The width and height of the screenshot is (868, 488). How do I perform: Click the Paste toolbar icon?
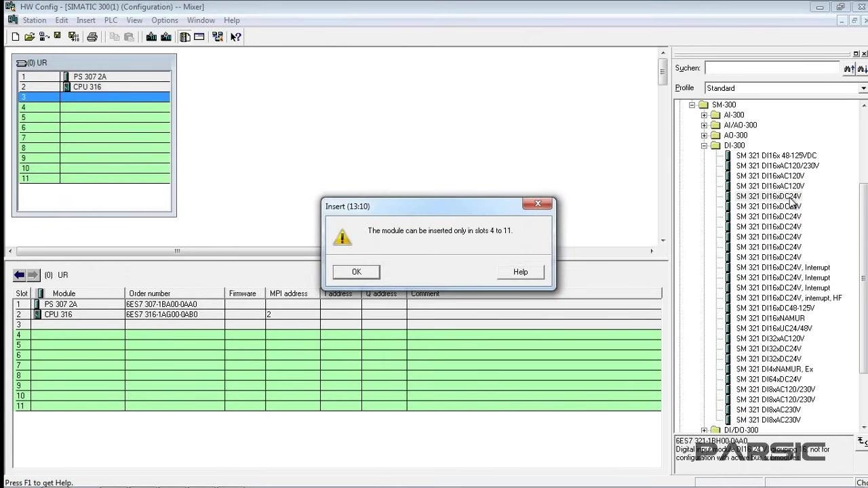[x=129, y=37]
